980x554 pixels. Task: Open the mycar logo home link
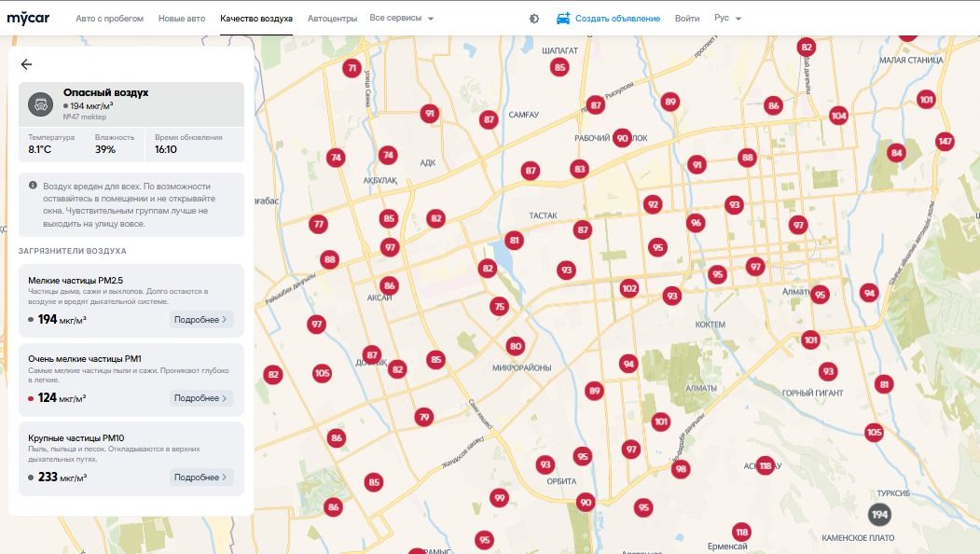click(28, 18)
